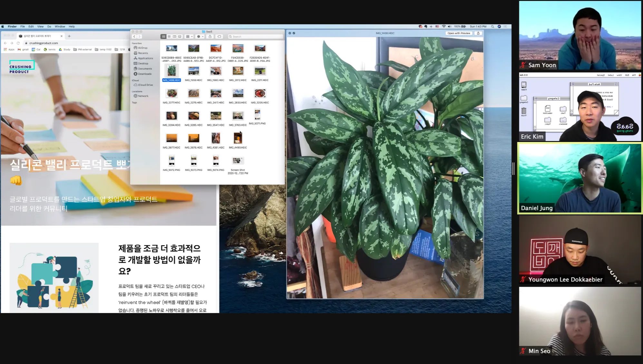Click the Open with Preview button

click(x=459, y=33)
